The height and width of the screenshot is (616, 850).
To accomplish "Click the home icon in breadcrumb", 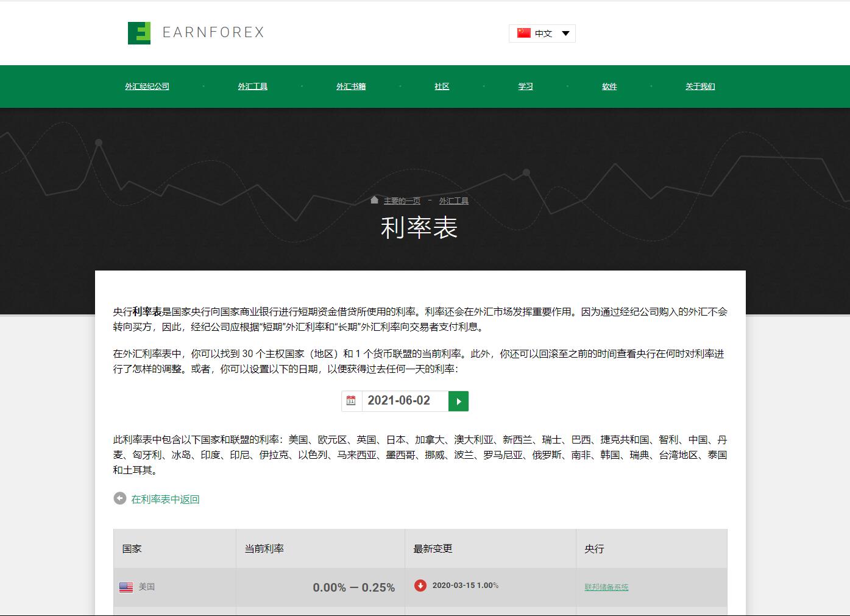I will (374, 200).
